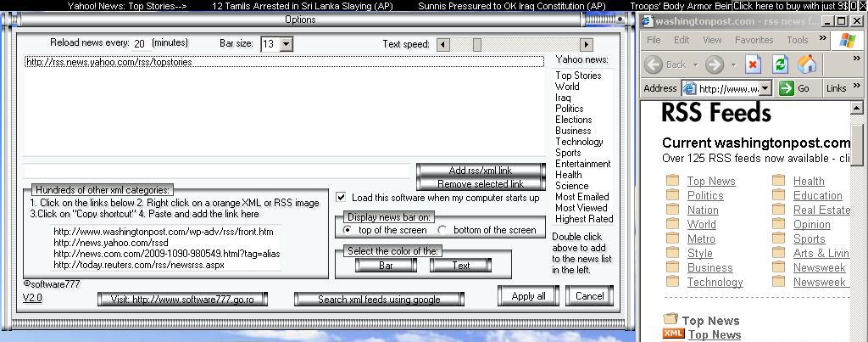This screenshot has height=342, width=868.
Task: Click the orange XML icon beside Top News
Action: (x=674, y=334)
